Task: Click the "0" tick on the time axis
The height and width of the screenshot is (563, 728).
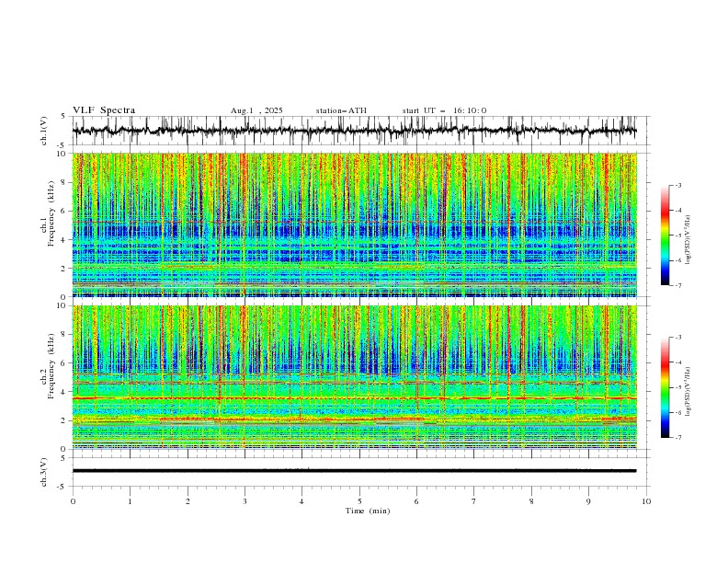Action: pyautogui.click(x=73, y=501)
